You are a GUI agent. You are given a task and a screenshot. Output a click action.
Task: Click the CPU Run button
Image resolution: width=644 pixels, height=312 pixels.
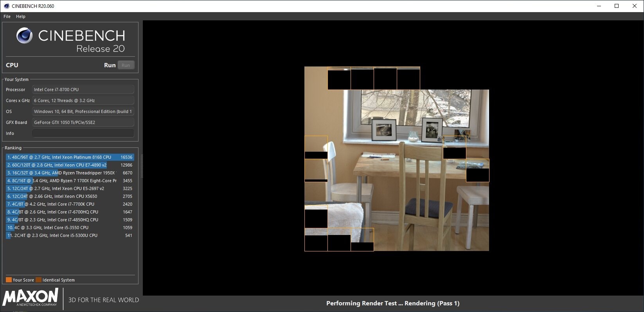point(126,65)
